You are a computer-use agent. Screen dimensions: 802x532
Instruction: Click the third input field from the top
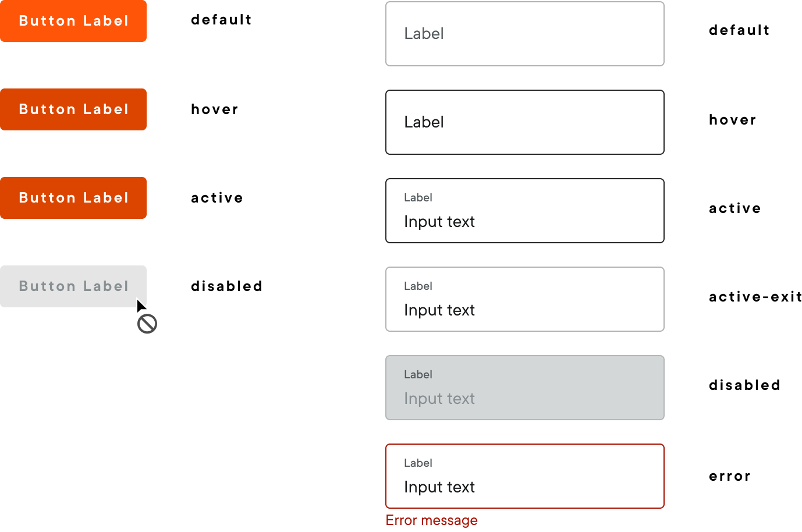[x=524, y=211]
